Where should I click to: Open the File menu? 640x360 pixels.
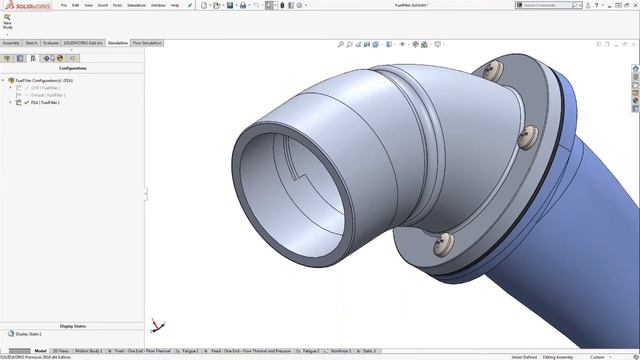coord(64,5)
